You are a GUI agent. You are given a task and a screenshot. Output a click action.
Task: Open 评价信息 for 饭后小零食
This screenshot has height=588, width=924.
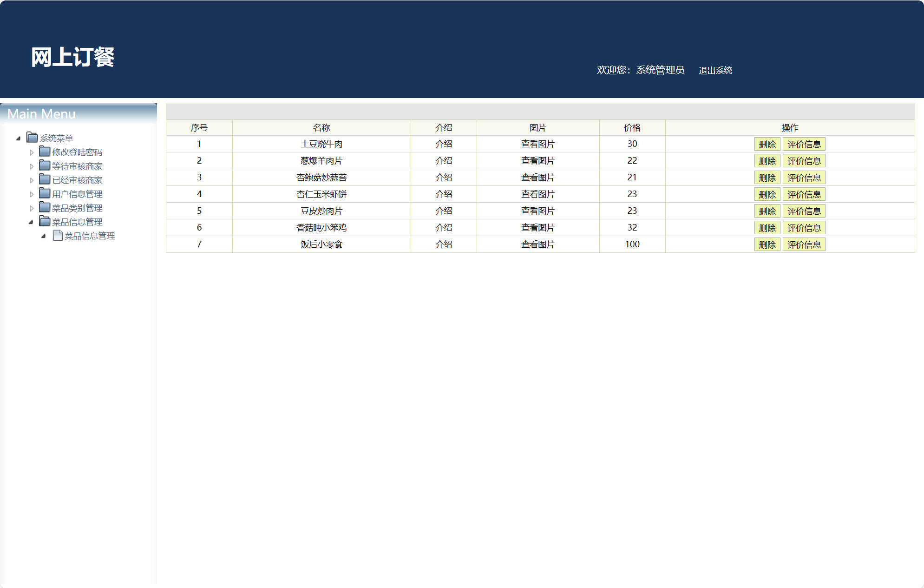point(804,244)
